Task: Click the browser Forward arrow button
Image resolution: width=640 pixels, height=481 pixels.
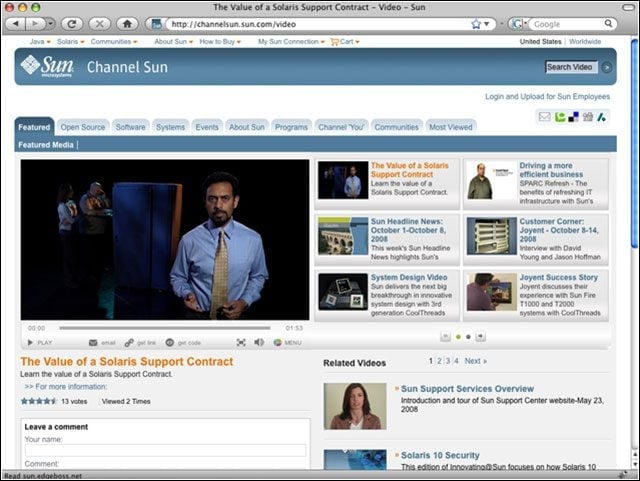Action: pyautogui.click(x=35, y=24)
